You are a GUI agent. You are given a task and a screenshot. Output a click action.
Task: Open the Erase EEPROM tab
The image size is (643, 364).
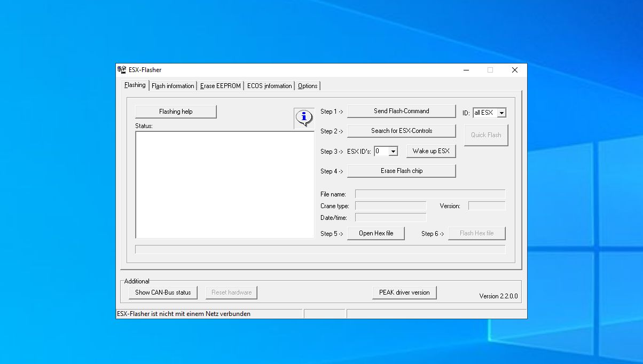220,86
